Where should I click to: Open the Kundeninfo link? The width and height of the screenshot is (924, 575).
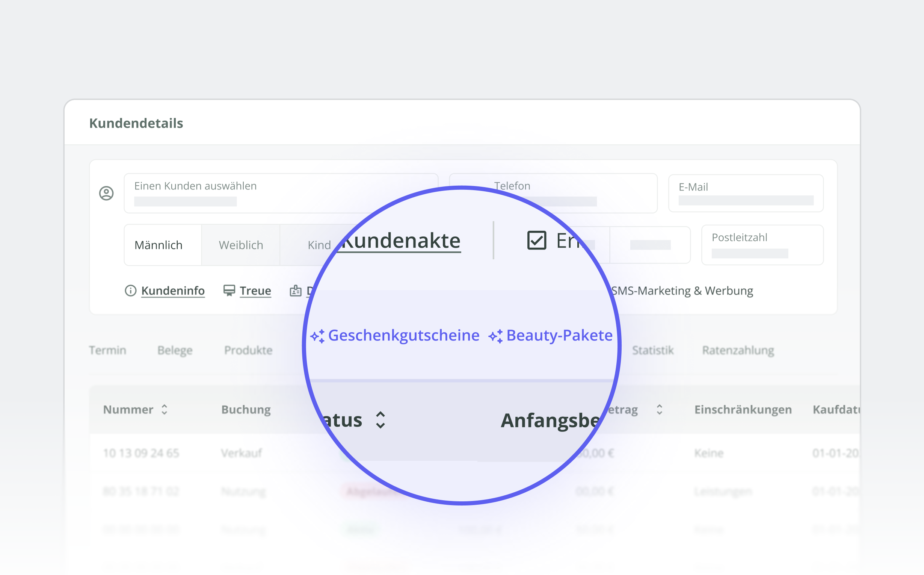173,291
